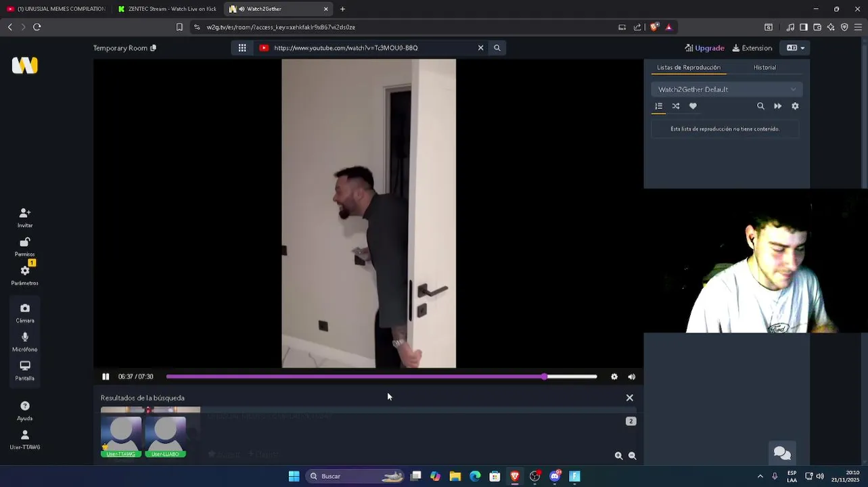The height and width of the screenshot is (487, 868).
Task: Toggle playlist shuffle mode
Action: tap(676, 106)
